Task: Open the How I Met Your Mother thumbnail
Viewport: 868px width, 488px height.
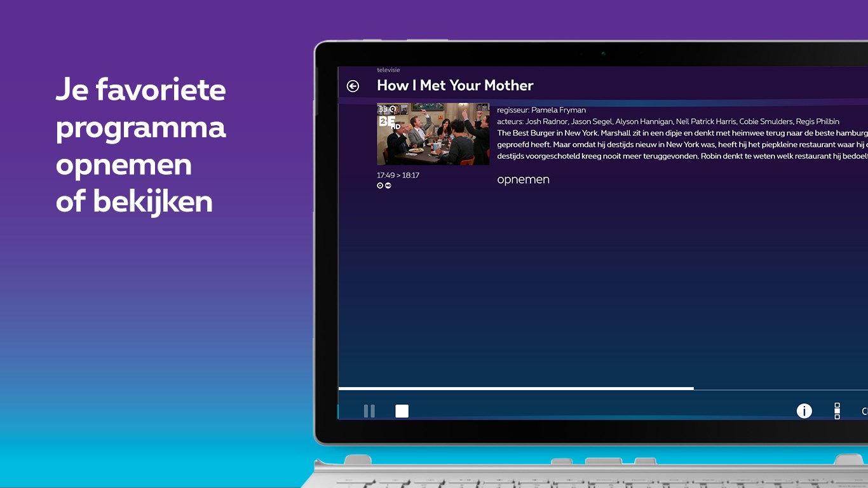Action: pos(433,134)
